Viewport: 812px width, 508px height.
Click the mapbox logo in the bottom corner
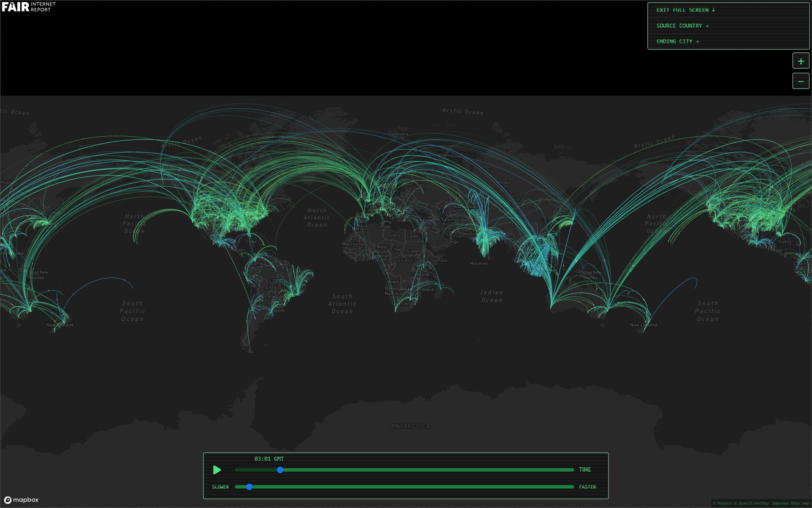pos(21,500)
